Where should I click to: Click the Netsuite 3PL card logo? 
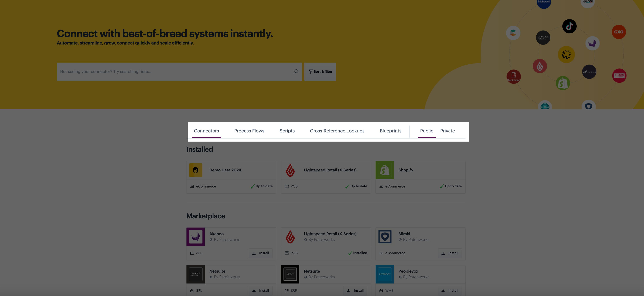pos(195,274)
